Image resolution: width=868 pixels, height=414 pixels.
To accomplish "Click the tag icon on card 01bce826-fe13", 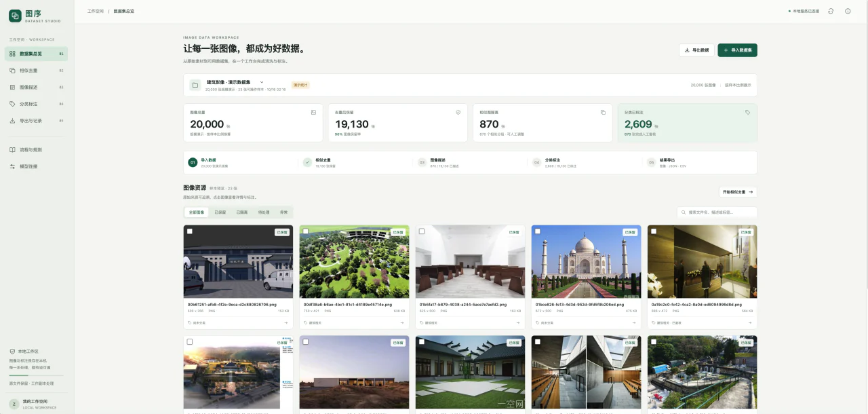I will coord(538,323).
